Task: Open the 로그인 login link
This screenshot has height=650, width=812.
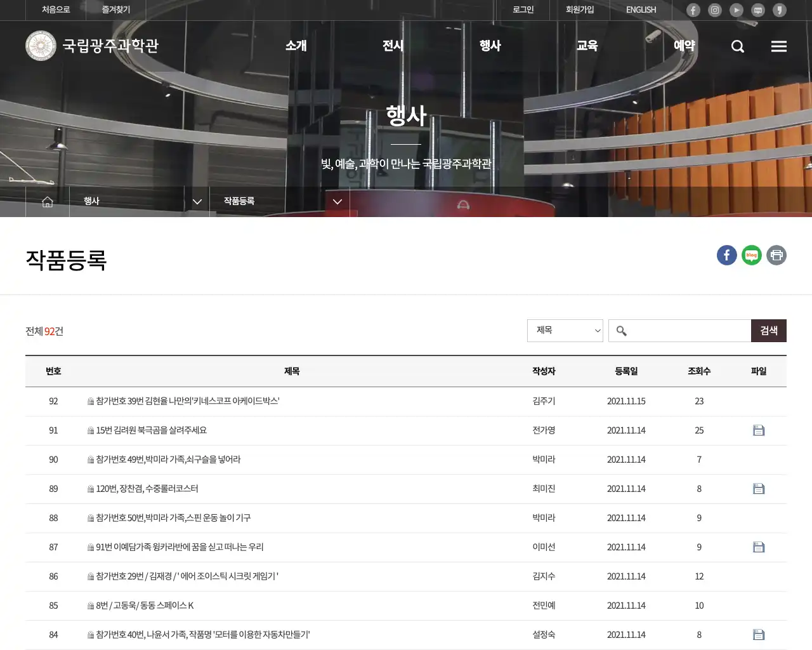Action: coord(523,10)
